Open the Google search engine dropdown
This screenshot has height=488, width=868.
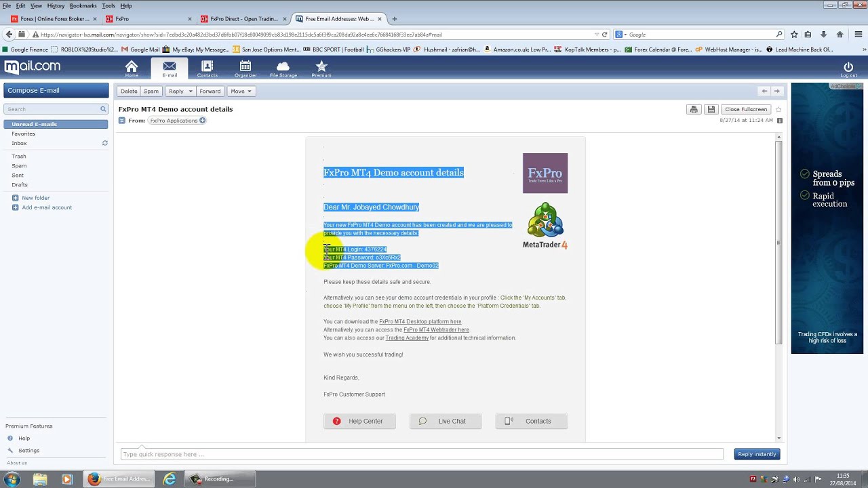(620, 35)
